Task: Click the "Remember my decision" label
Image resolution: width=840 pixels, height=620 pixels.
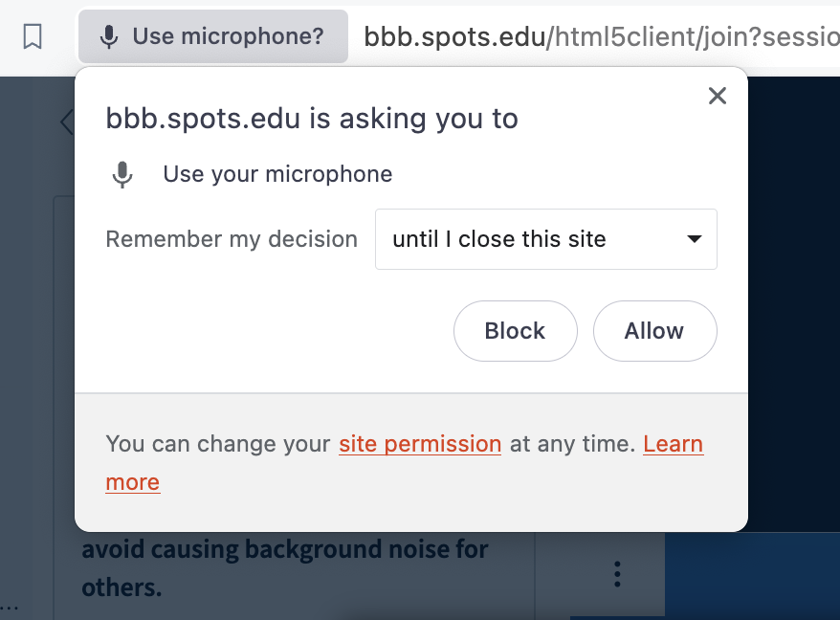Action: (x=232, y=239)
